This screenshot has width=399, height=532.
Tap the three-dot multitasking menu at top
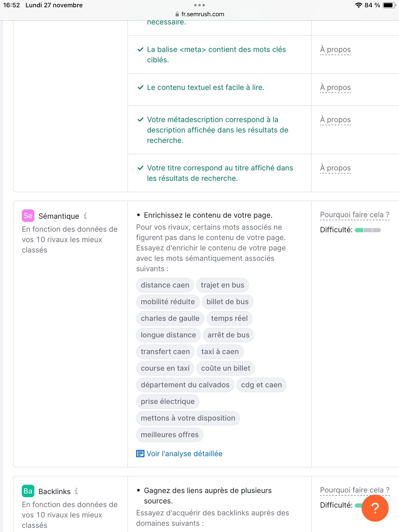pyautogui.click(x=199, y=5)
